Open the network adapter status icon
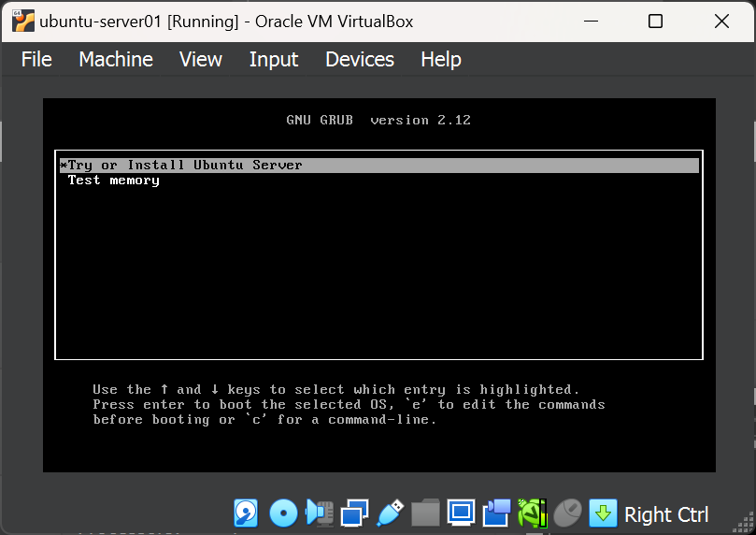 [x=355, y=513]
